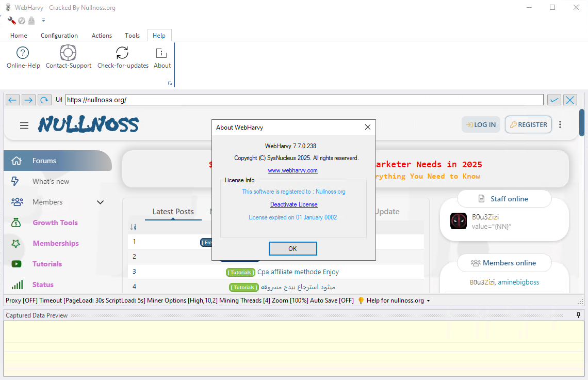Screen dimensions: 588x380
Task: Close the About WebHarvy dialog
Action: click(367, 128)
